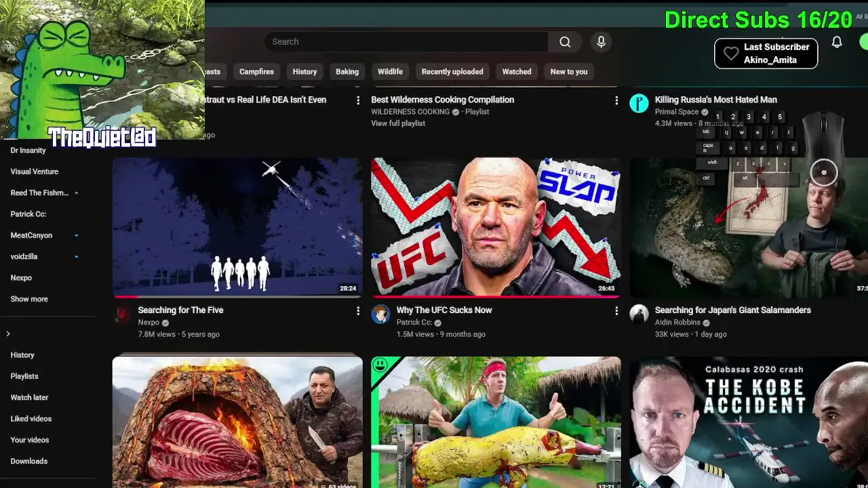Play Searching for The Five thumbnail
This screenshot has height=488, width=868.
pyautogui.click(x=237, y=227)
